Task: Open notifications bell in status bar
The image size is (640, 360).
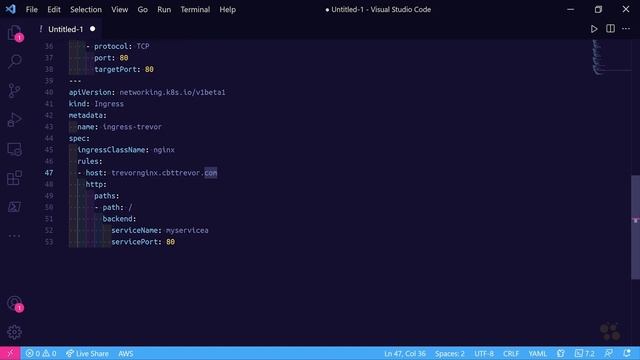Action: 627,353
